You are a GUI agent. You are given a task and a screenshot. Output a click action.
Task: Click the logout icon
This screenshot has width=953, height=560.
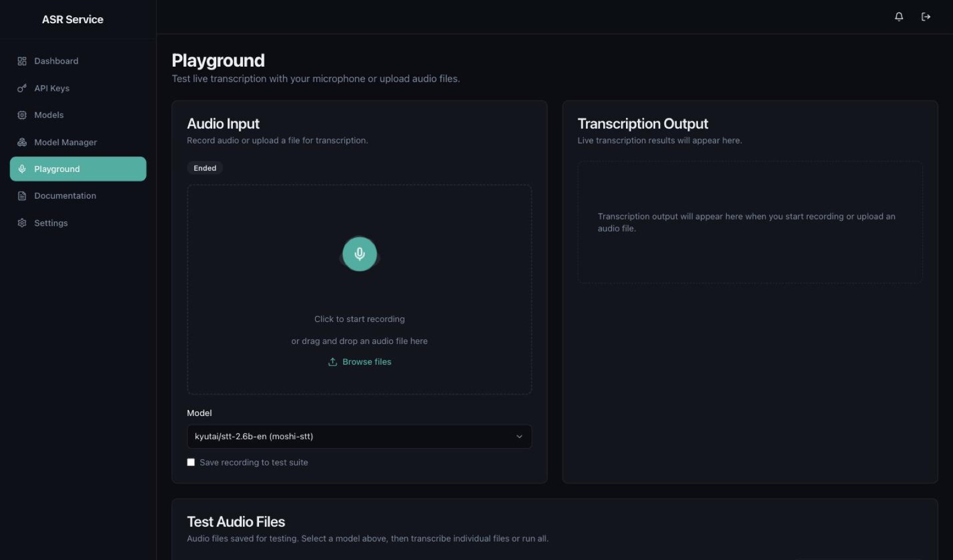click(x=926, y=17)
